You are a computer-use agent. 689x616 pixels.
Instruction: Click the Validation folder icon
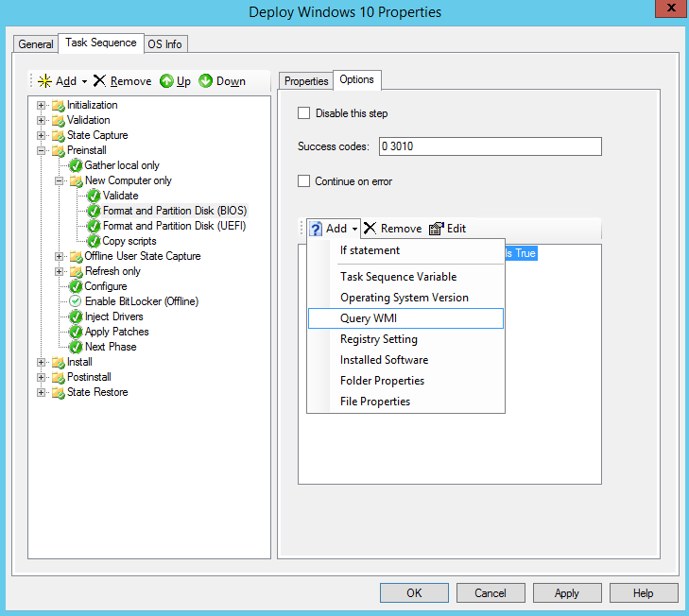(58, 120)
